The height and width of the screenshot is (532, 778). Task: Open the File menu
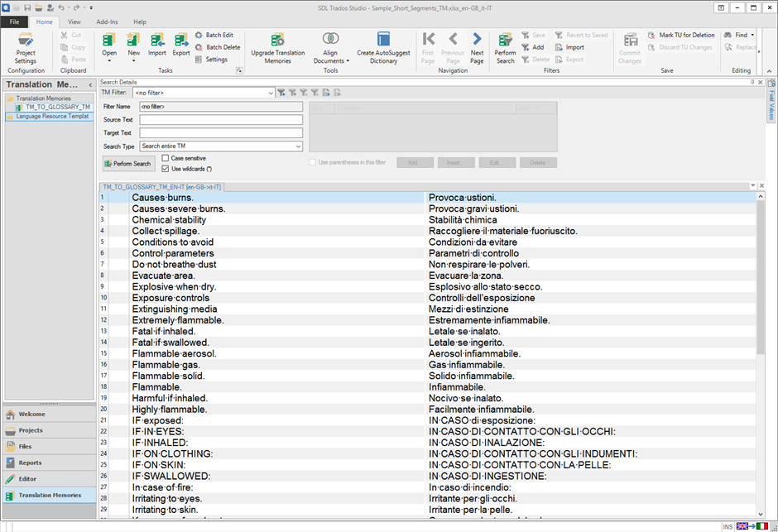pyautogui.click(x=14, y=22)
